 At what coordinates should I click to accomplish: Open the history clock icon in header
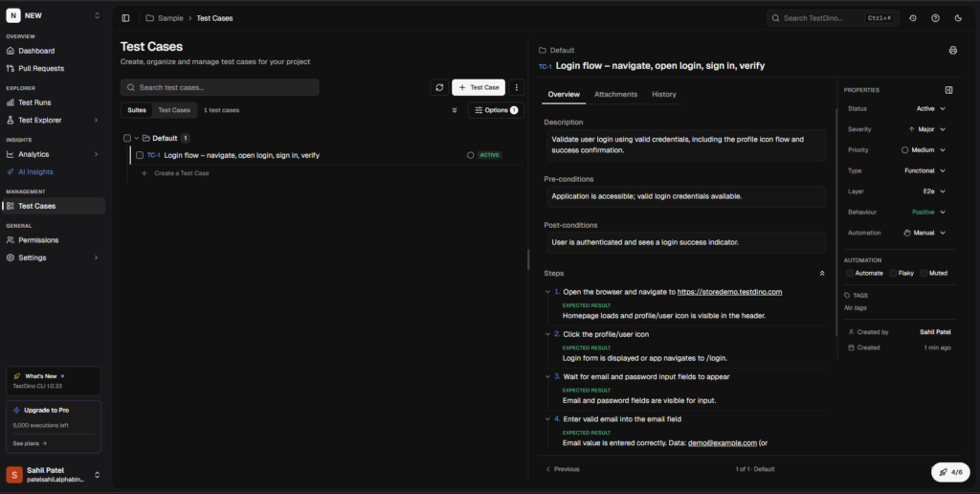click(913, 17)
